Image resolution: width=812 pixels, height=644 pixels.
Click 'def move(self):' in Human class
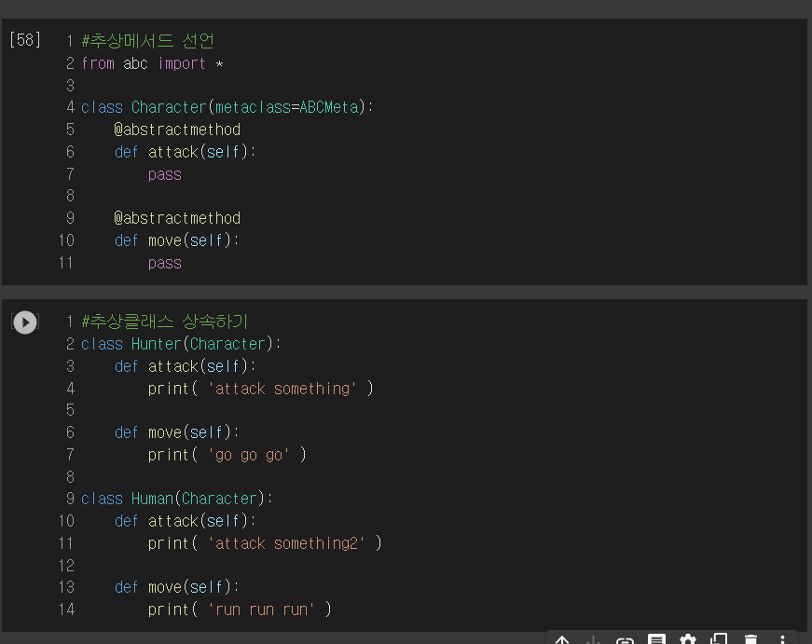point(176,587)
